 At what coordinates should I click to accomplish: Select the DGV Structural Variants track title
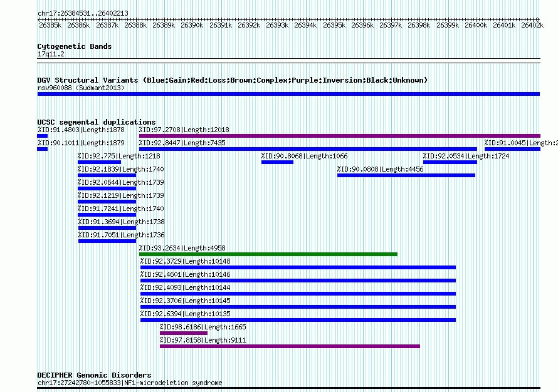233,80
